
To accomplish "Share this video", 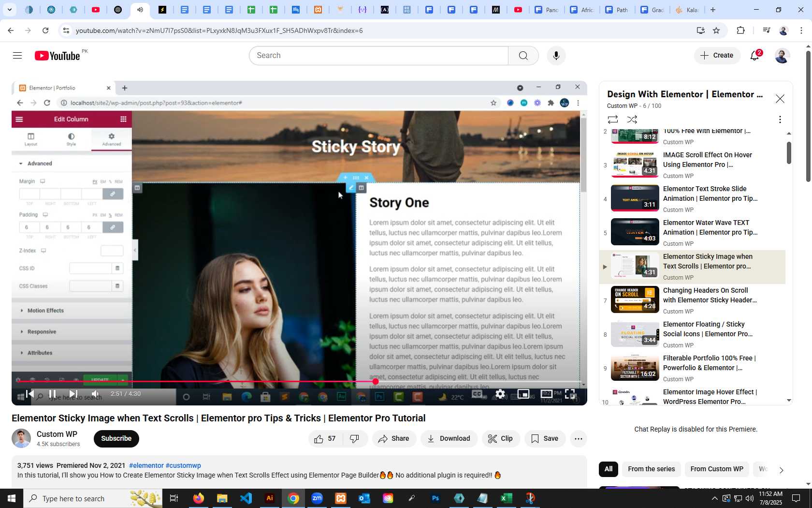I will pyautogui.click(x=394, y=439).
